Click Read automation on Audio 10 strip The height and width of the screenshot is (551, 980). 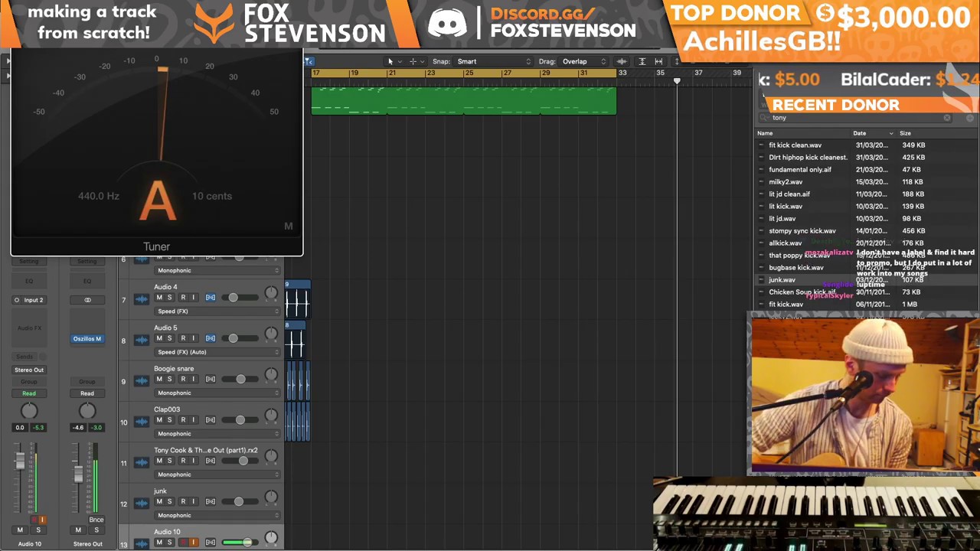click(x=29, y=393)
